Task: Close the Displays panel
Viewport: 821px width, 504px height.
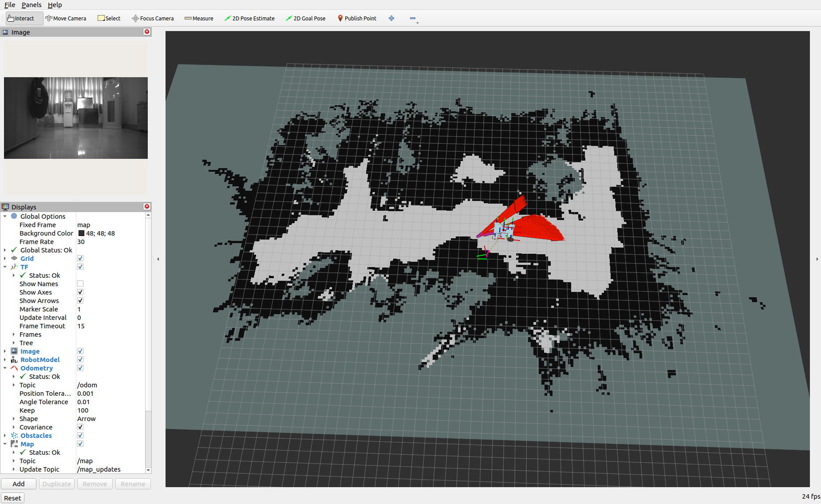Action: [x=147, y=207]
